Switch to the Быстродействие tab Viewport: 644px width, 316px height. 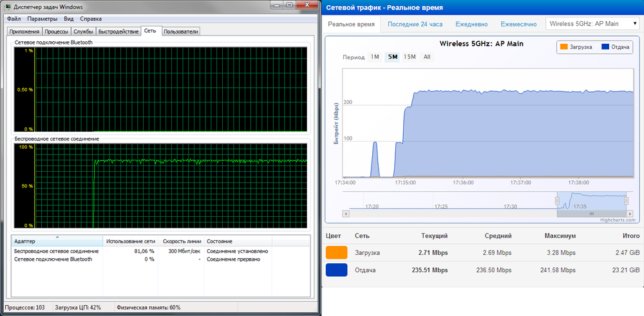coord(118,32)
